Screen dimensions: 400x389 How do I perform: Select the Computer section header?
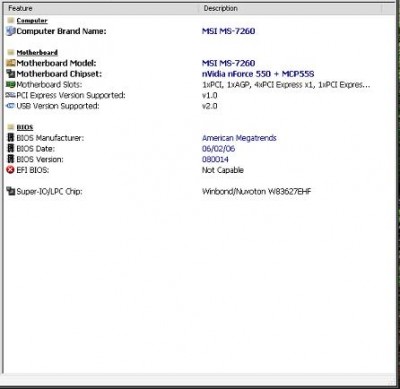pos(32,21)
